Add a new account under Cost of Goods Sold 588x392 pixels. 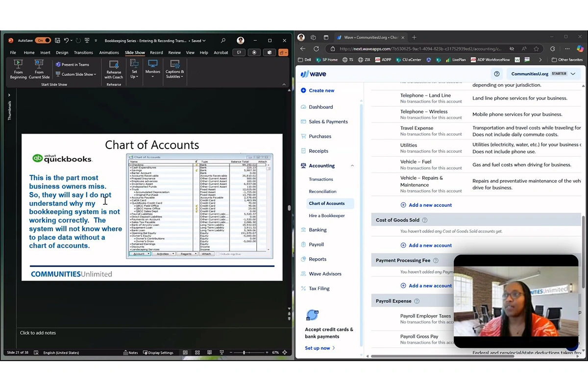426,245
